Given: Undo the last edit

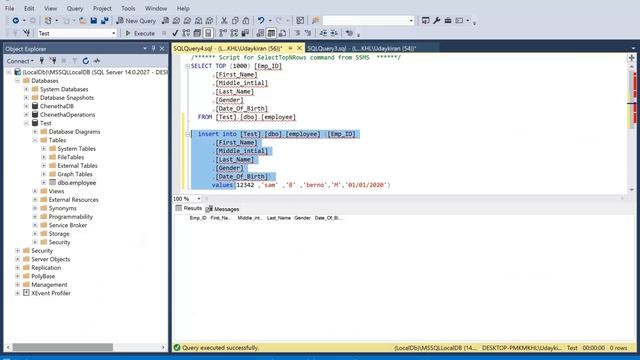Looking at the screenshot, I should (261, 20).
